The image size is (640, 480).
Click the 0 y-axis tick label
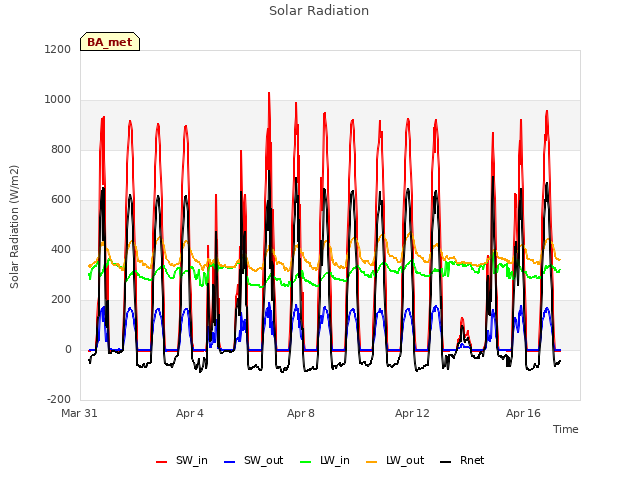tap(68, 349)
